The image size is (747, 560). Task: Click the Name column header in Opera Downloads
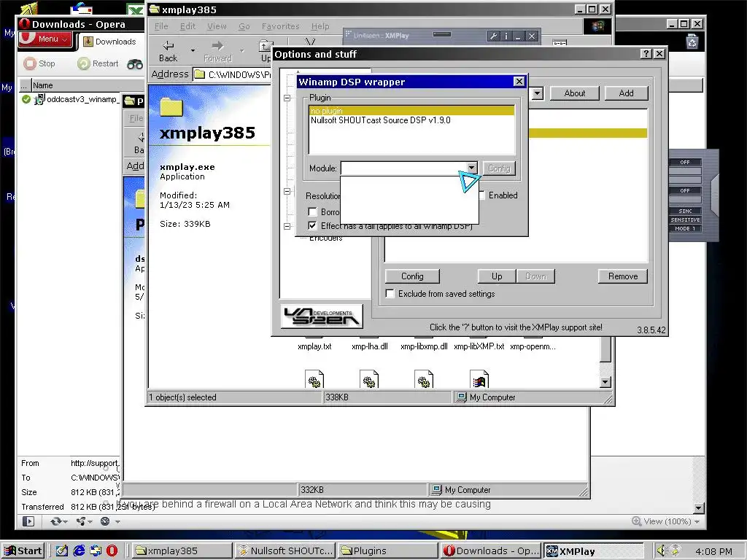pos(76,85)
